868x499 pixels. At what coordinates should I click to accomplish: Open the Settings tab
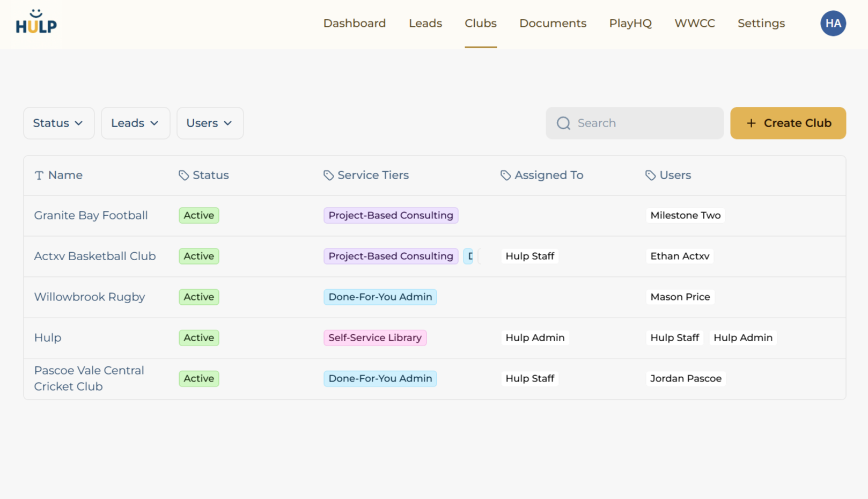pyautogui.click(x=761, y=23)
